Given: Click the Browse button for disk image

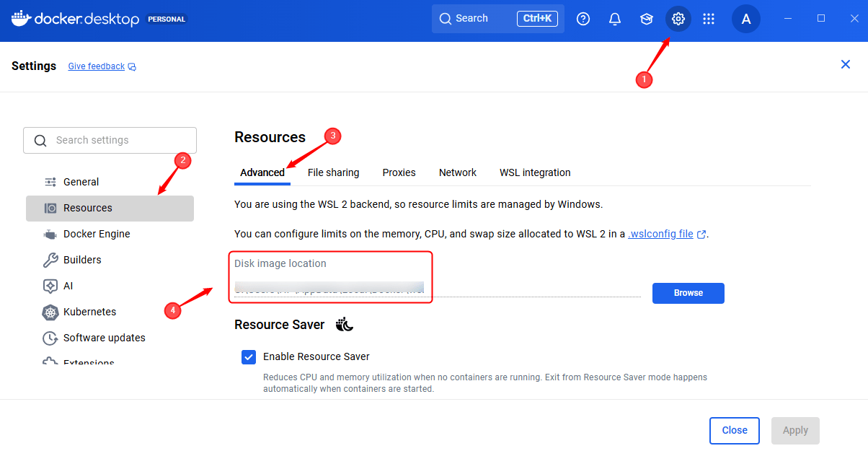Looking at the screenshot, I should (x=688, y=293).
